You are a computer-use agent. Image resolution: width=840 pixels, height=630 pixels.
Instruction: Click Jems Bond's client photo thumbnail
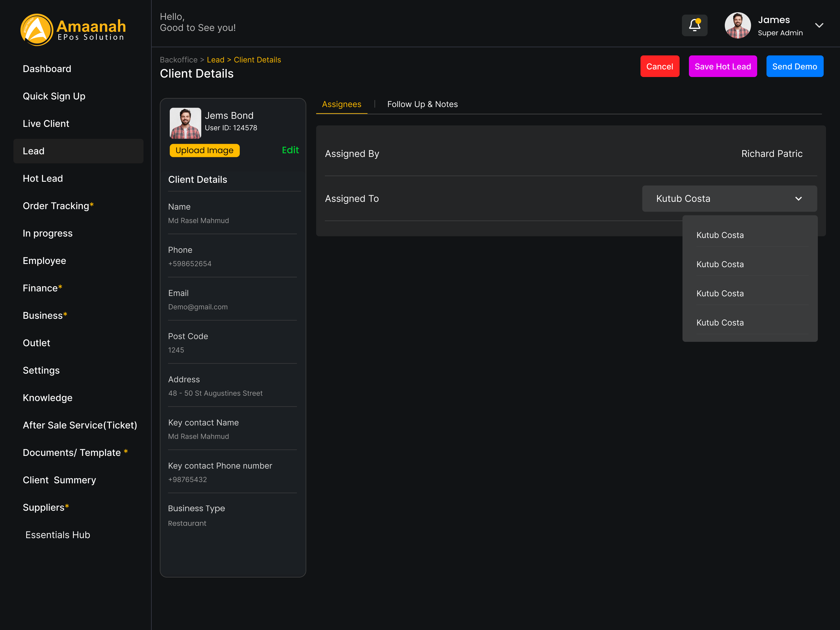click(x=185, y=123)
